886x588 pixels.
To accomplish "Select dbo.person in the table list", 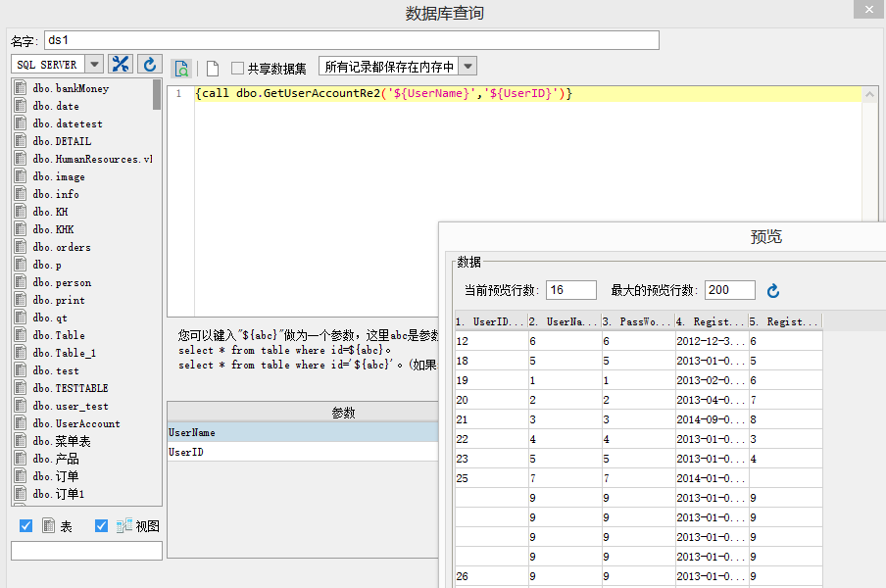I will [x=62, y=282].
